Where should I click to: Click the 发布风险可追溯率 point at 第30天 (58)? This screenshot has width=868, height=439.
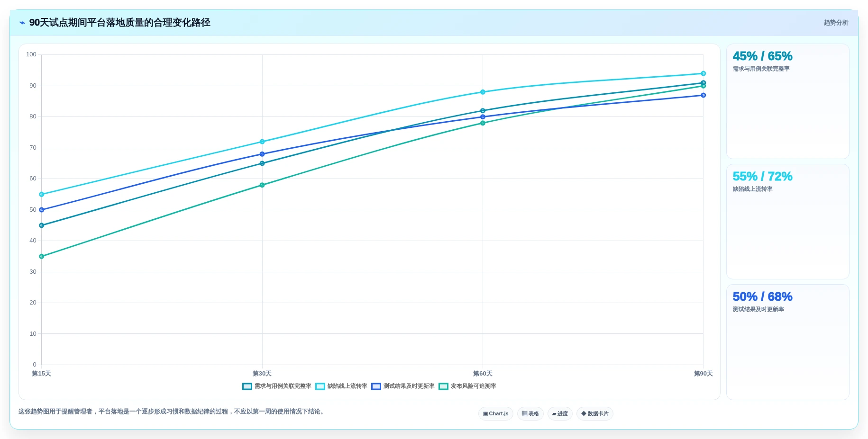(262, 185)
